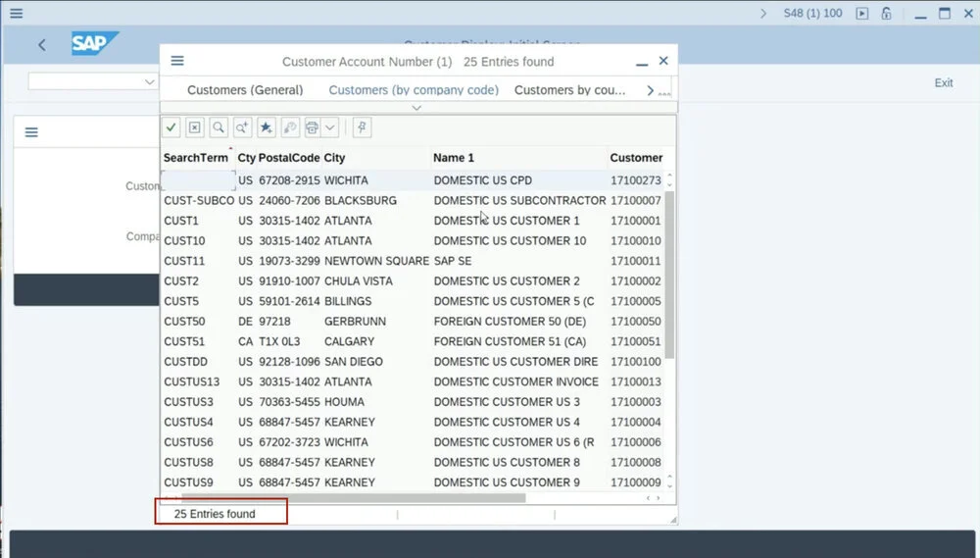Click the pin dialog icon
This screenshot has height=558, width=980.
click(362, 127)
